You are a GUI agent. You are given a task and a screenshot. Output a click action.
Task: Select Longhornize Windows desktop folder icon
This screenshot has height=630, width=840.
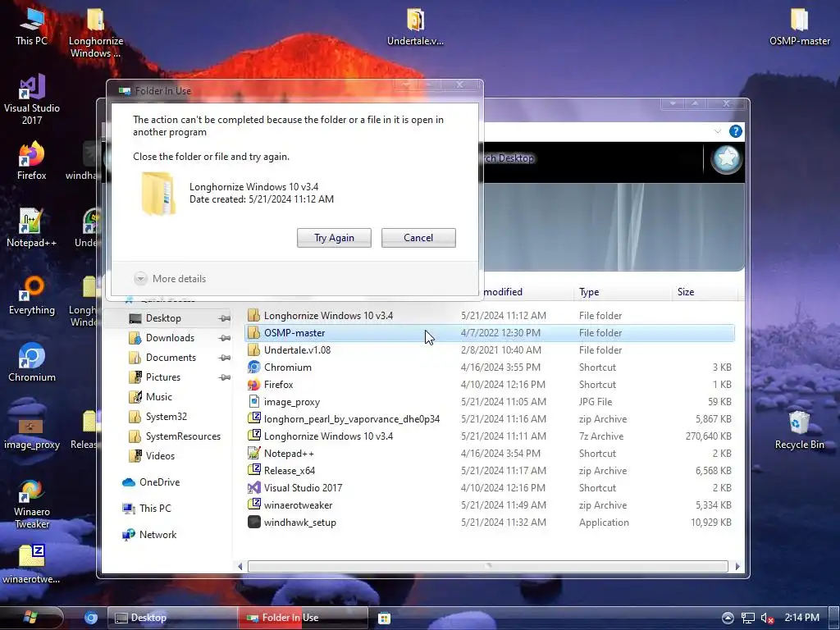click(x=96, y=33)
